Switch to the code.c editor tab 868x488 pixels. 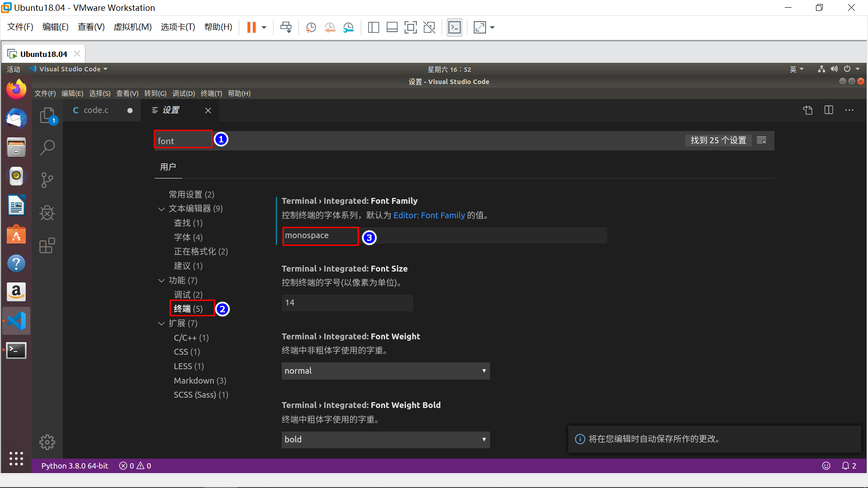96,110
